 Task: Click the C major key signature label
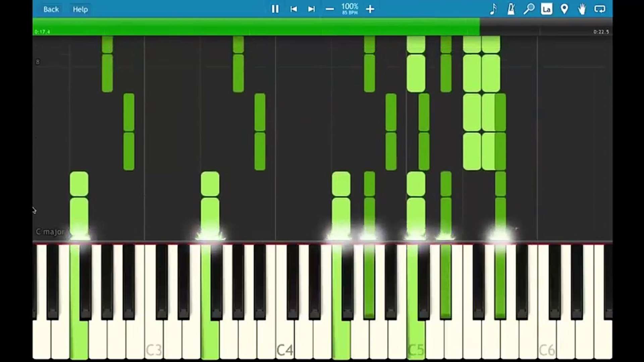coord(50,232)
